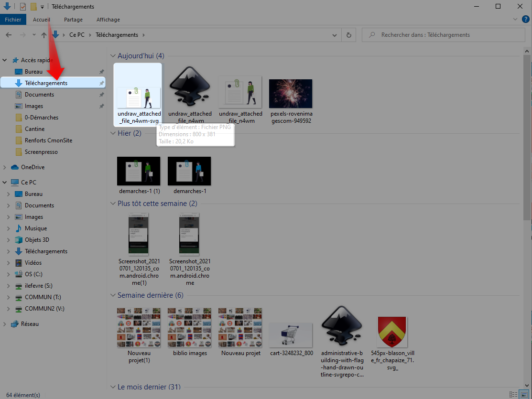This screenshot has height=399, width=532.
Task: Collapse the Aujourd'hui group header
Action: [x=113, y=56]
